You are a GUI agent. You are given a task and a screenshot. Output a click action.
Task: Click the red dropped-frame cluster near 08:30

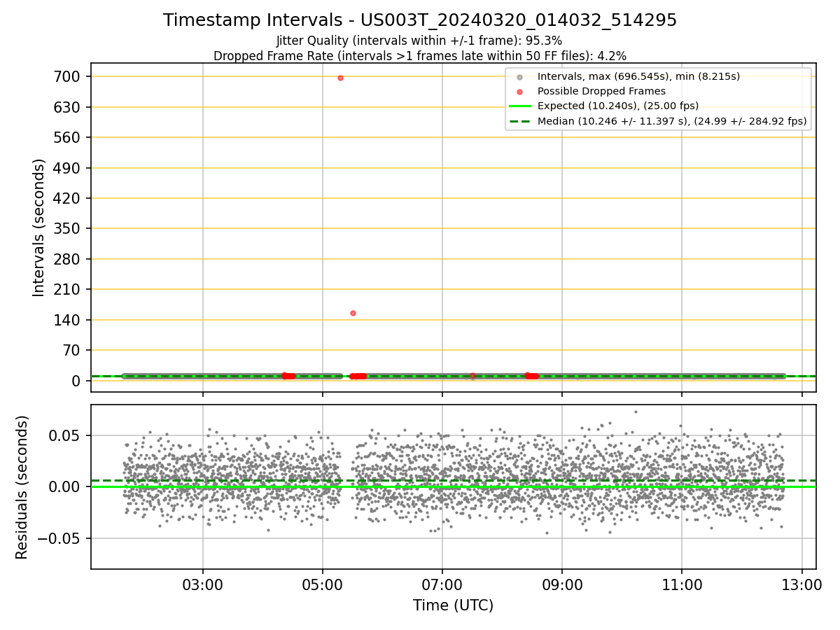[532, 376]
